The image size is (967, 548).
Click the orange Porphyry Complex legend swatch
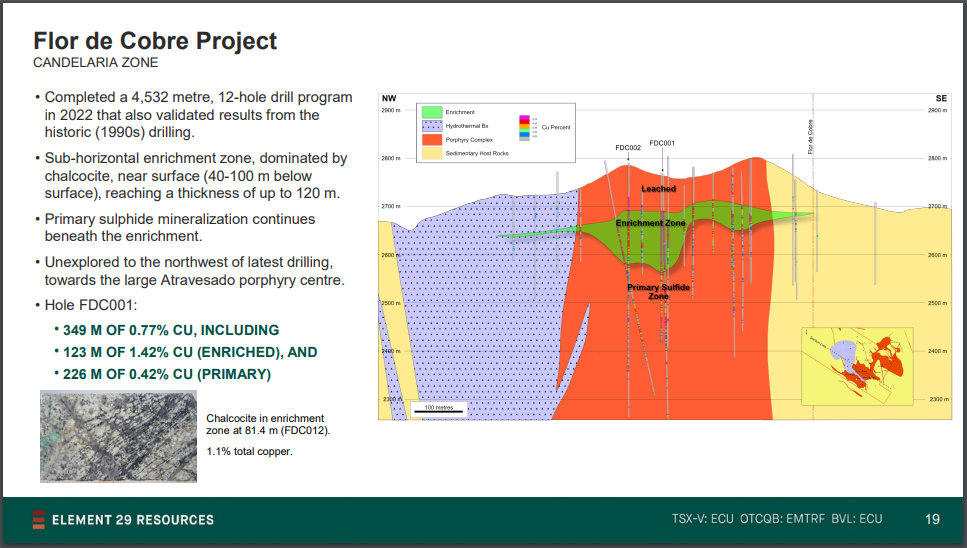click(432, 140)
